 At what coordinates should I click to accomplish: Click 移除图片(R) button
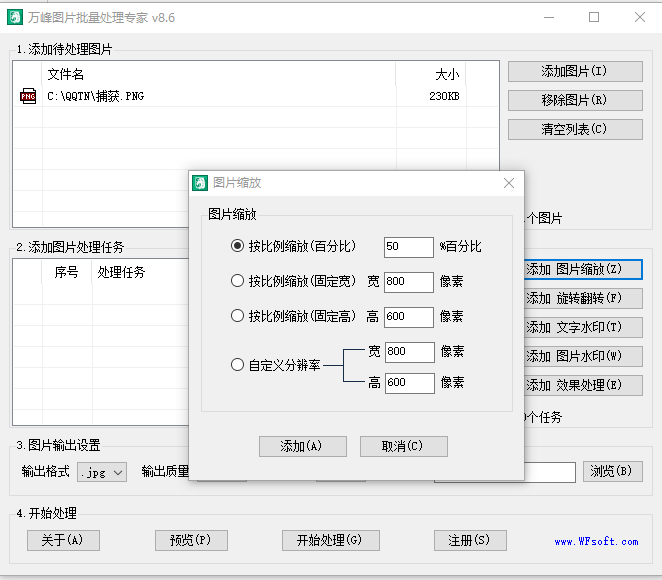575,100
